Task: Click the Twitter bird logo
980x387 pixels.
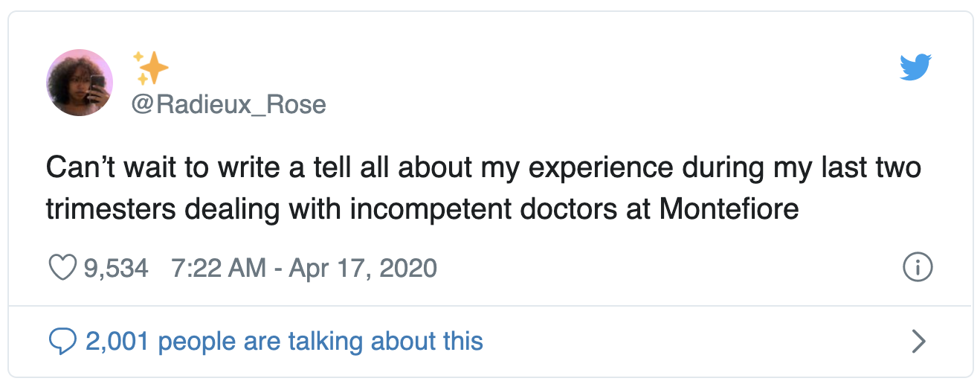Action: tap(915, 67)
